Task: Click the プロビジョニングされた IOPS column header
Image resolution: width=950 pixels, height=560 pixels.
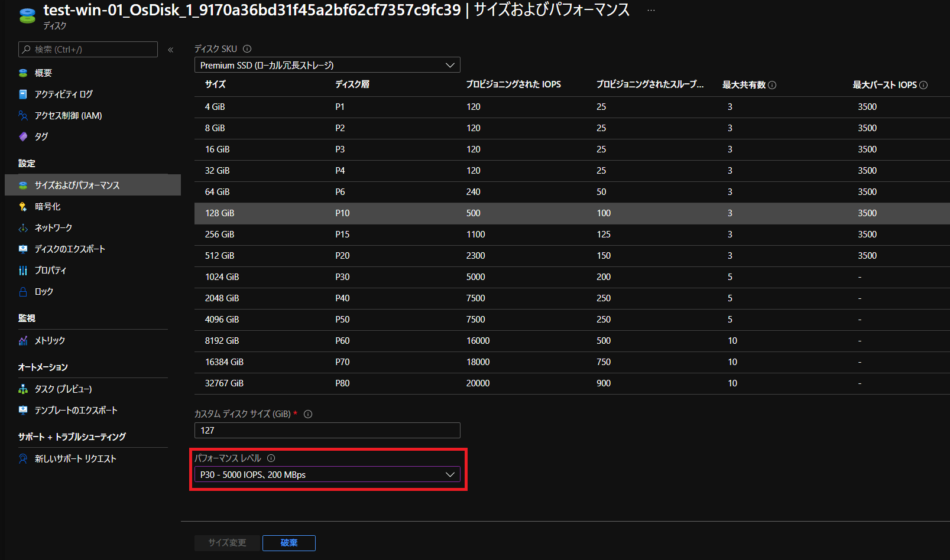Action: [x=513, y=84]
